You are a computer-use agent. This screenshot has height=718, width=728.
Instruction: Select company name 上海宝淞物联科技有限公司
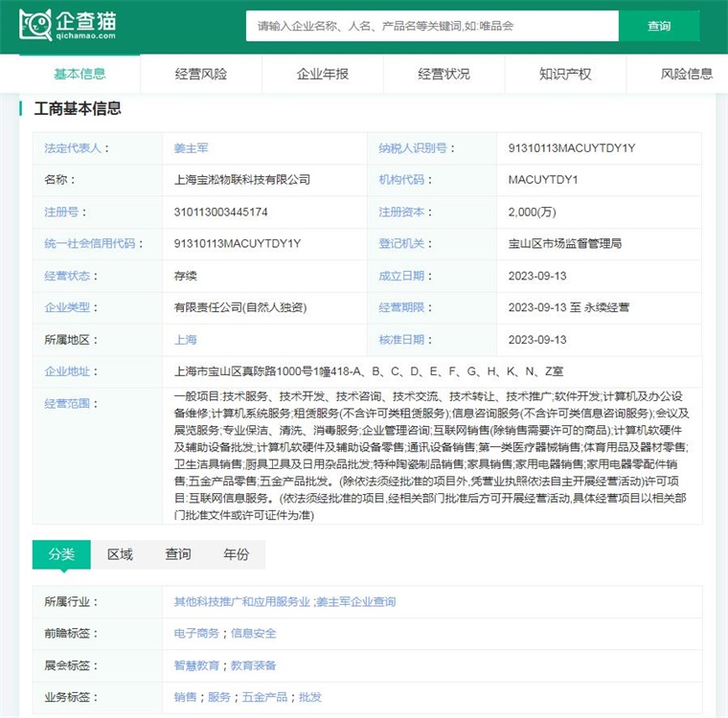(x=242, y=180)
